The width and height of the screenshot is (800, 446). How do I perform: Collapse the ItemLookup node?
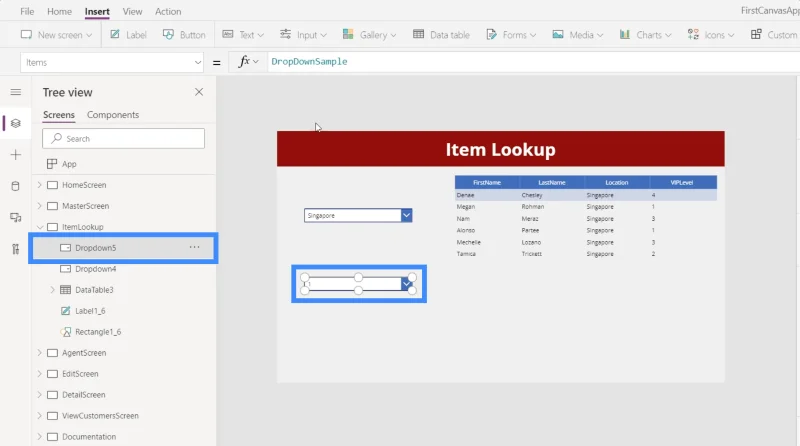[40, 227]
